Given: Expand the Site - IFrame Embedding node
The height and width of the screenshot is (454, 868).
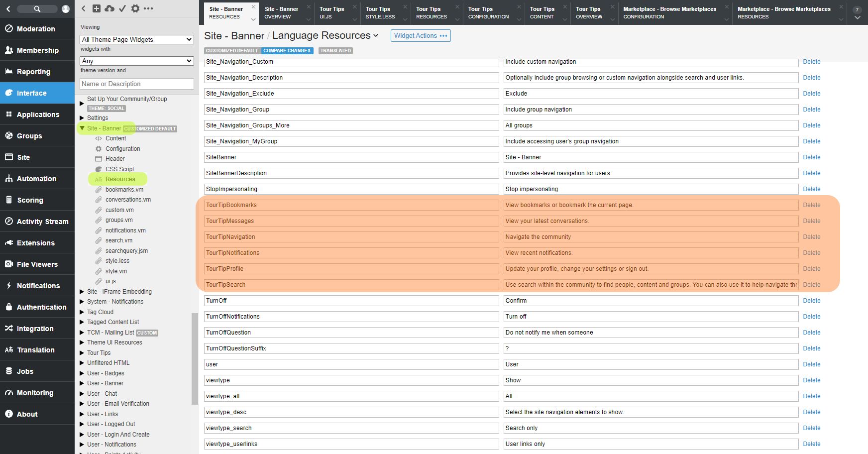Looking at the screenshot, I should coord(82,292).
